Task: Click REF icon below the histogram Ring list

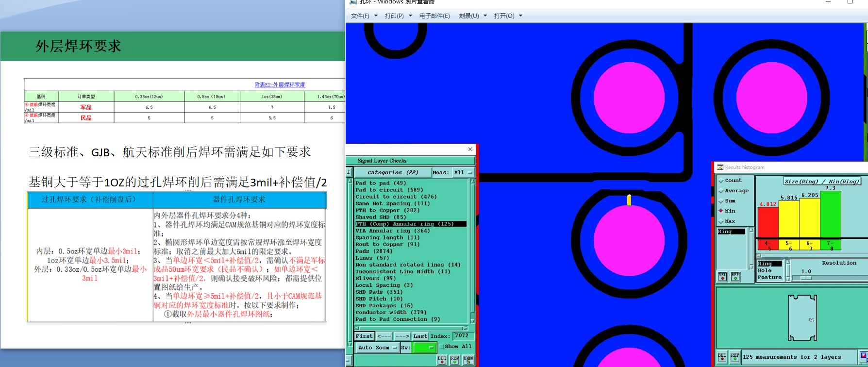Action: point(735,277)
